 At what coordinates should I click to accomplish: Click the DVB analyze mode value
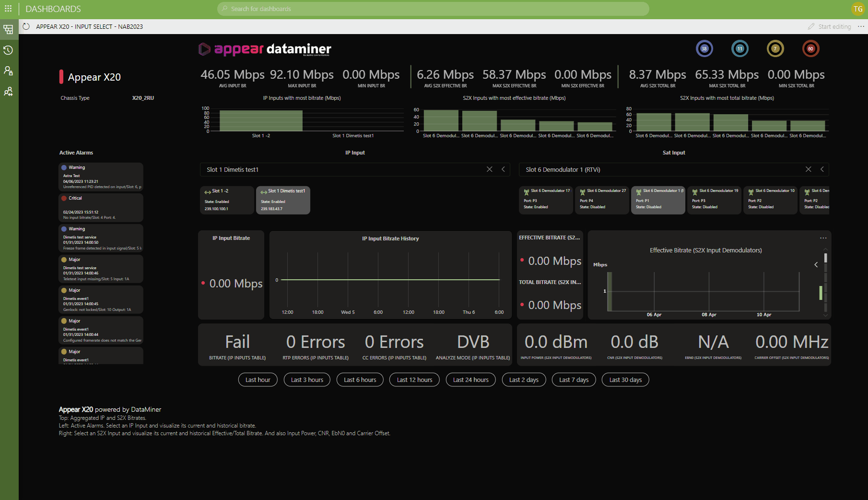[x=473, y=342]
